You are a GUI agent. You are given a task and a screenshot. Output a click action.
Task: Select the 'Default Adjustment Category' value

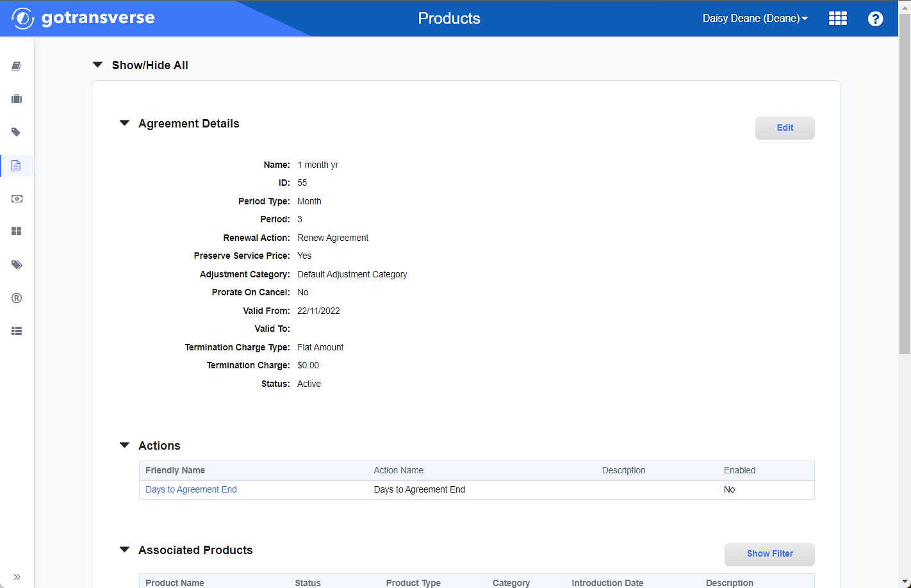(352, 274)
